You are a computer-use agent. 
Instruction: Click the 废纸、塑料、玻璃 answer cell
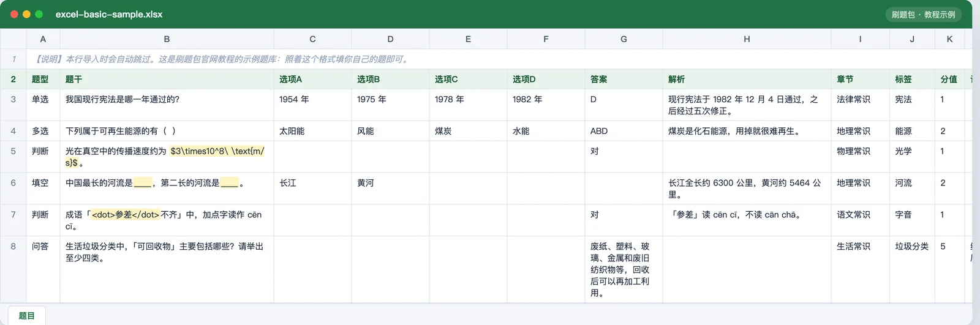point(624,269)
